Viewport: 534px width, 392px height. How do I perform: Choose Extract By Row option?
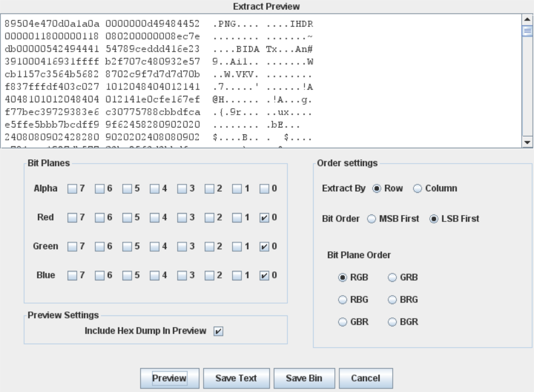377,189
